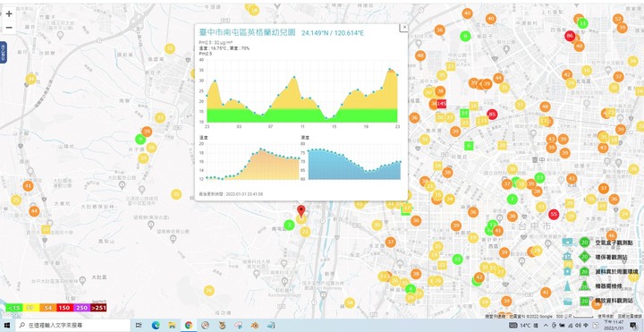Close the station info popup

[404, 27]
